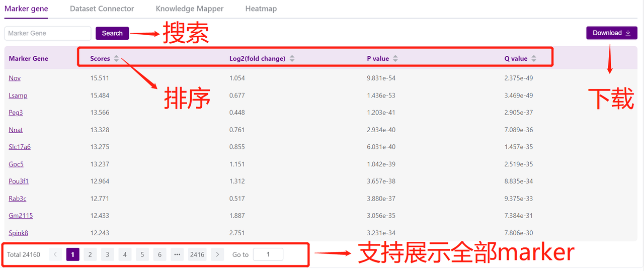644x271 pixels.
Task: Go to the previous page arrow
Action: pos(55,254)
